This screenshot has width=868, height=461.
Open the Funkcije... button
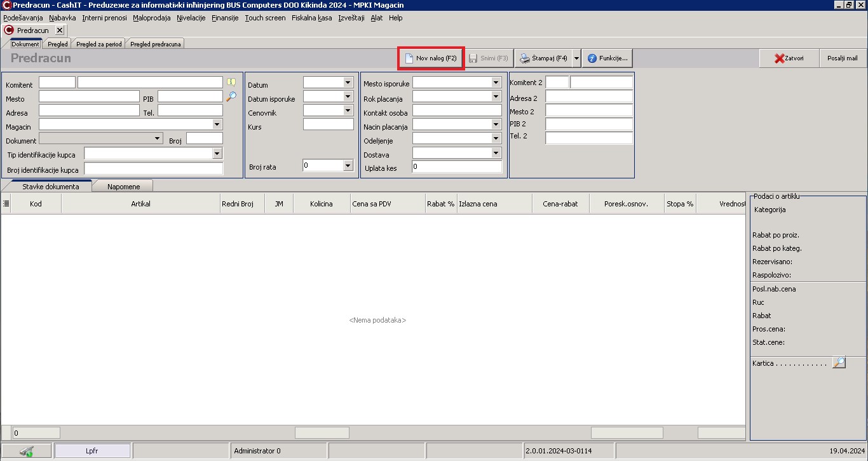(607, 58)
